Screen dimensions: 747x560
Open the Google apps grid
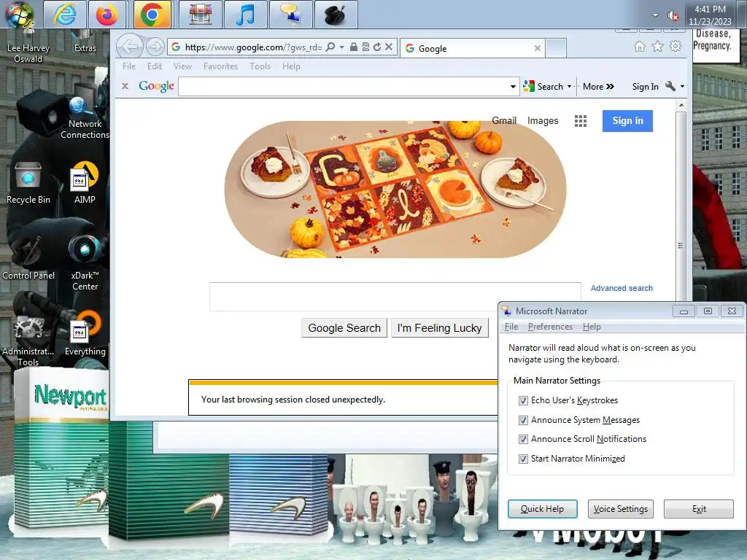pos(580,121)
